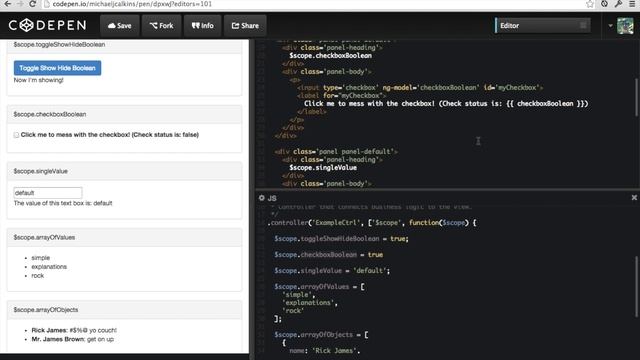Click the $scope.arrayOfValues panel heading
This screenshot has height=360, width=640.
(124, 238)
